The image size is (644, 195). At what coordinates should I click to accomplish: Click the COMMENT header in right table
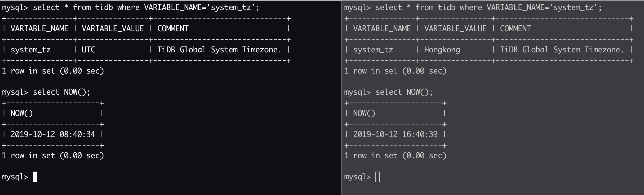pos(516,29)
